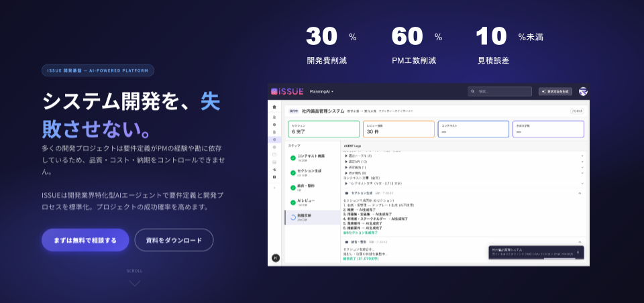Expand the 想定画面 (1) disclosure triangle
Viewport: 644px width, 303px height.
pos(345,168)
